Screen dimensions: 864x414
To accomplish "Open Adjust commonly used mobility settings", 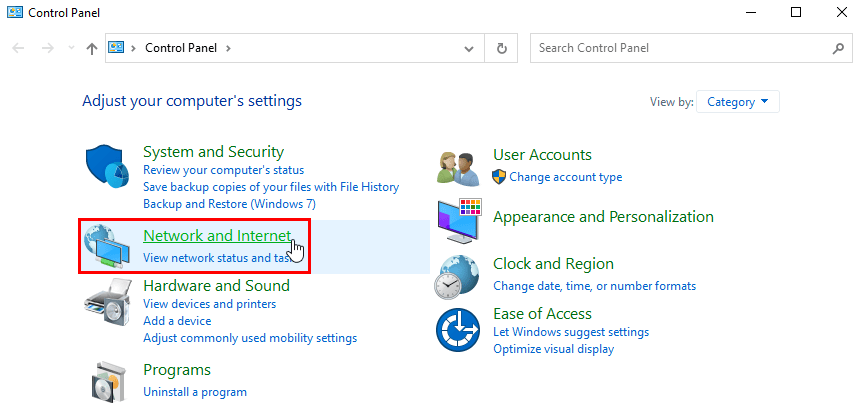I will click(250, 338).
